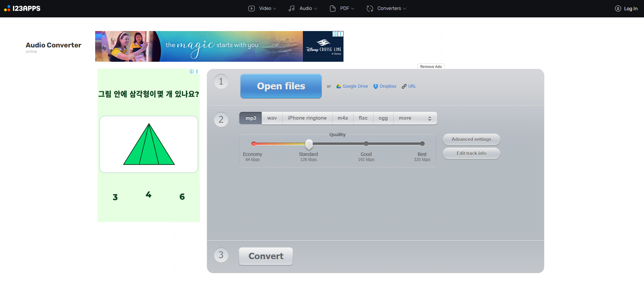
Task: Choose the iPhone ringtone format
Action: (x=307, y=118)
